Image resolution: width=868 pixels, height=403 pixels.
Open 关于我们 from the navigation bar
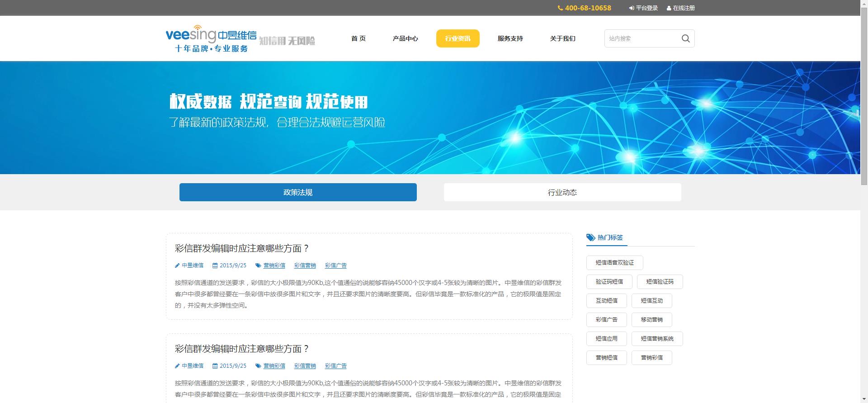click(562, 38)
